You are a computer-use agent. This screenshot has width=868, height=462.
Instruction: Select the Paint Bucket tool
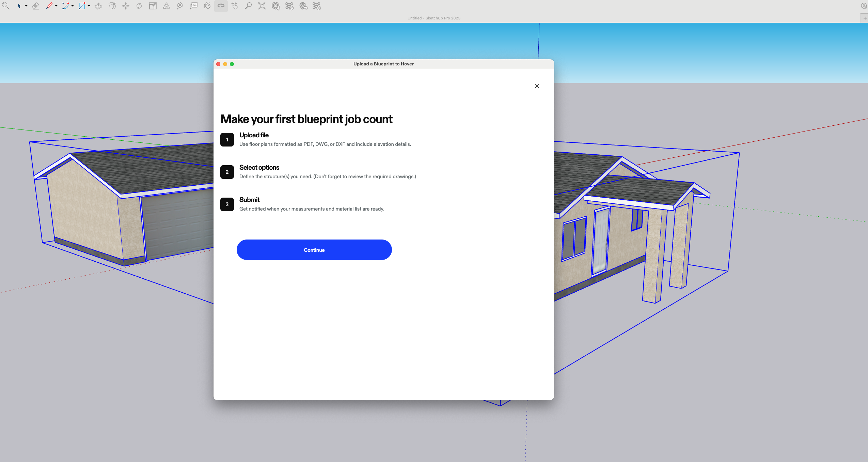[x=207, y=6]
